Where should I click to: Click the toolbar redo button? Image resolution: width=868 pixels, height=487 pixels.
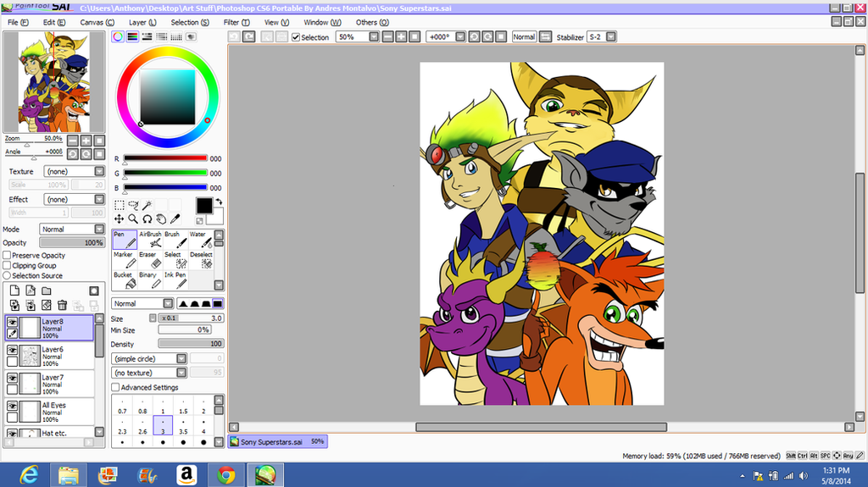click(x=249, y=36)
